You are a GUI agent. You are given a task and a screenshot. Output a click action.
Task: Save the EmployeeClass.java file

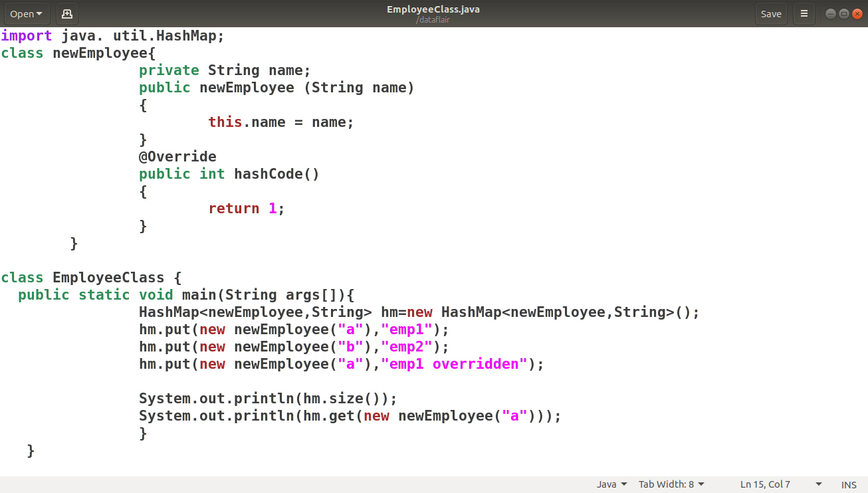pos(771,13)
